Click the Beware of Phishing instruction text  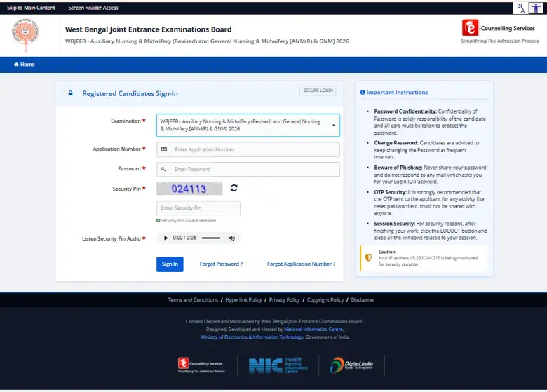[x=430, y=175]
